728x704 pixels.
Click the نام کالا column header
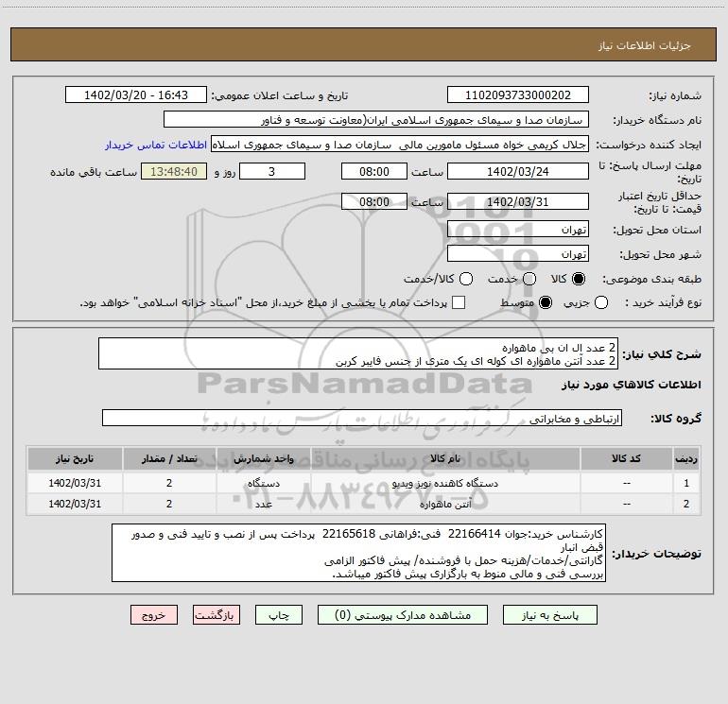(445, 458)
